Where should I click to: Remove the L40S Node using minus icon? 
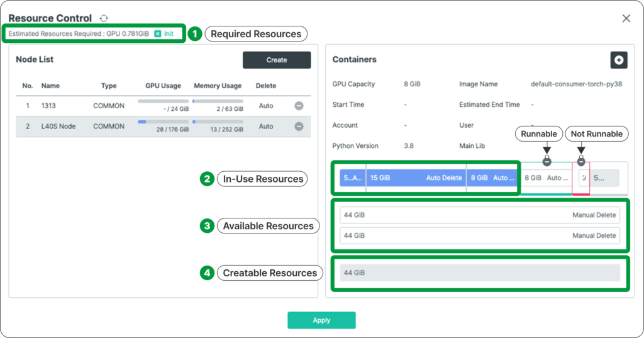(299, 127)
